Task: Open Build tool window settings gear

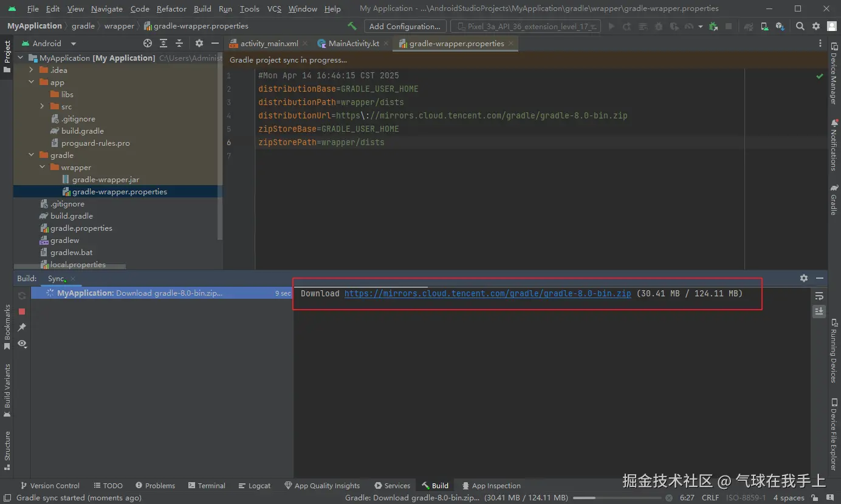Action: point(804,278)
